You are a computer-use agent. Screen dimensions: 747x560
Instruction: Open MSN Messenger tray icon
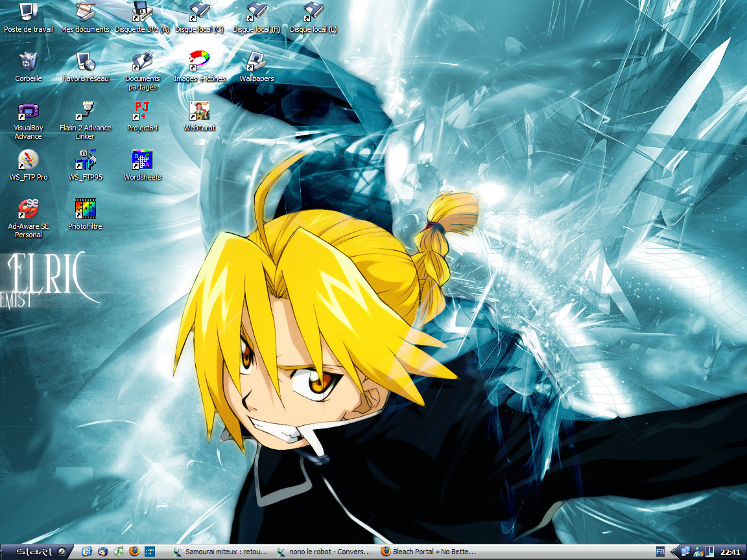coord(698,552)
